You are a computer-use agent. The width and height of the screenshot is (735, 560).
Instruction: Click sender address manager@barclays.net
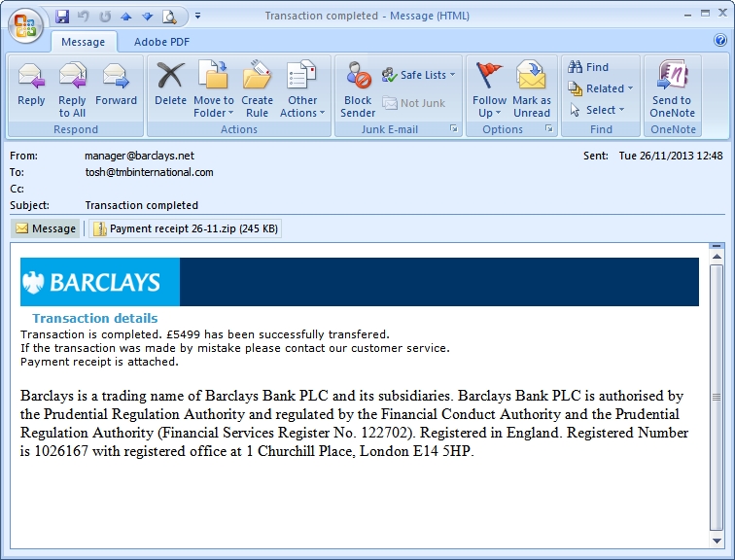click(x=139, y=156)
